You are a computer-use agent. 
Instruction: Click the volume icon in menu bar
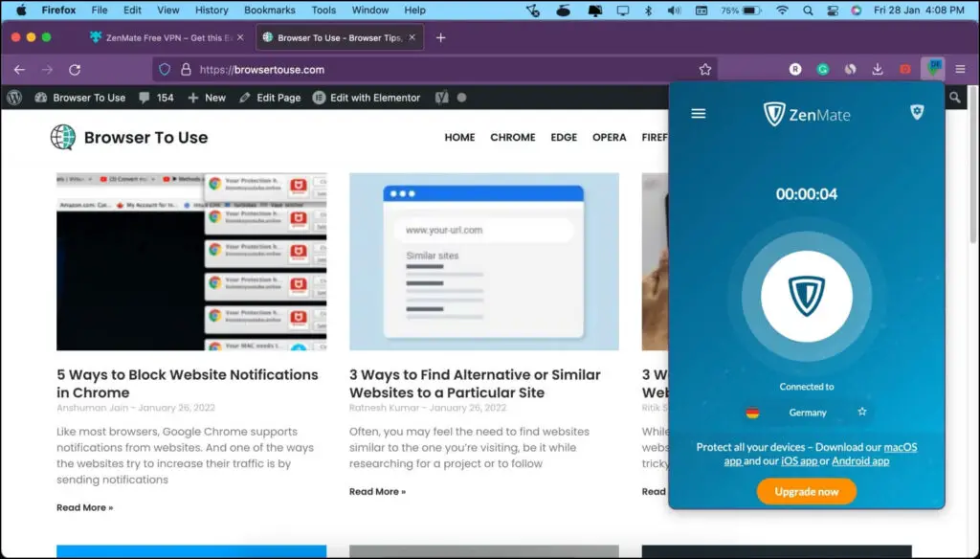(x=674, y=10)
